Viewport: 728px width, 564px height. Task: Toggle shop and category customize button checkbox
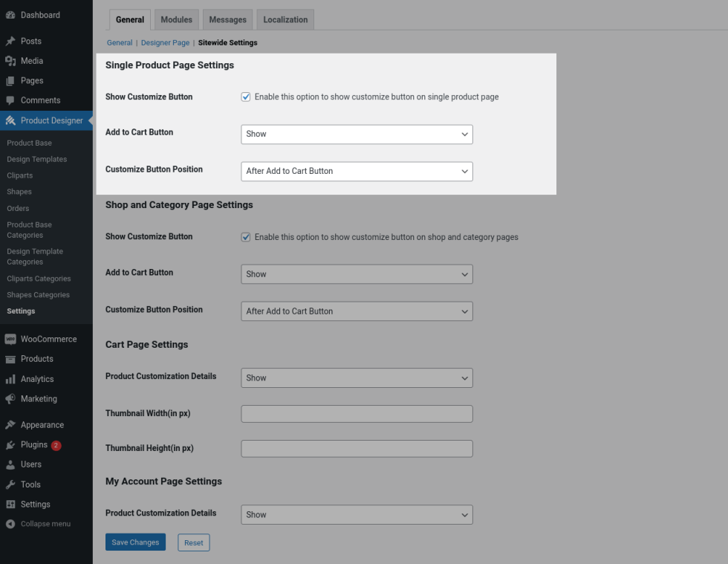(246, 237)
